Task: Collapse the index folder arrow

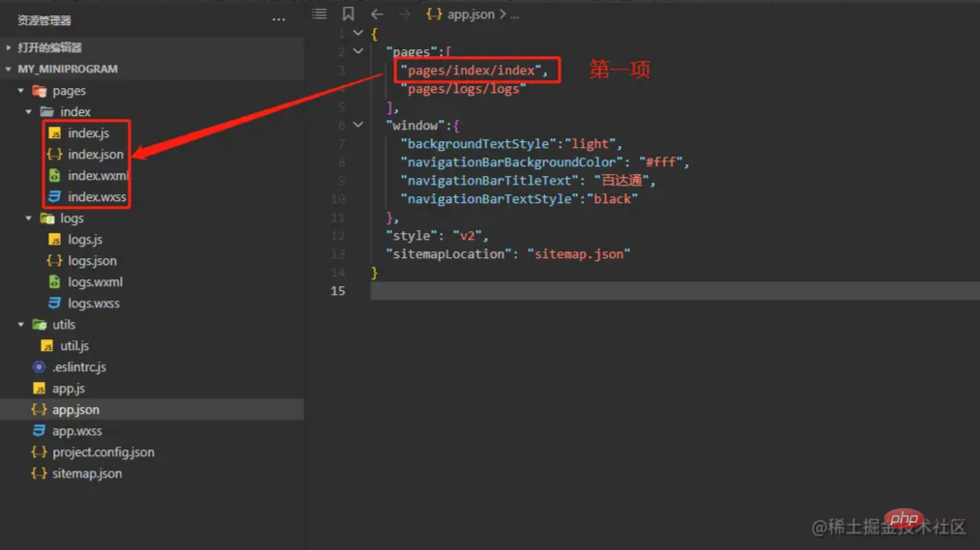Action: coord(29,112)
